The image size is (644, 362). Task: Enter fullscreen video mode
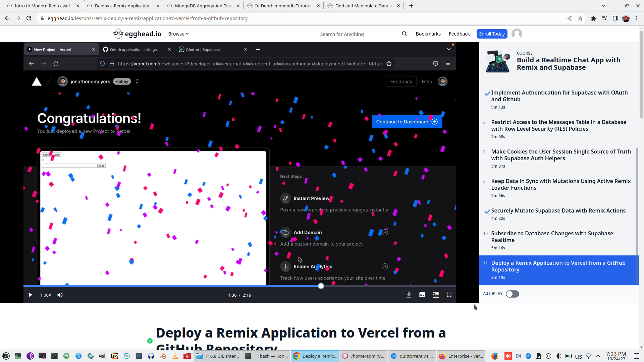pyautogui.click(x=449, y=295)
